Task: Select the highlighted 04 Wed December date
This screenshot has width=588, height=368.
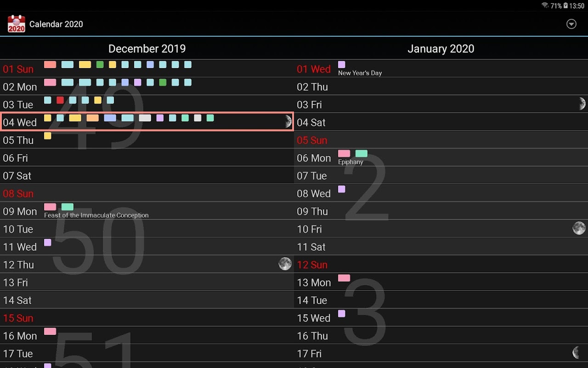Action: [x=20, y=122]
